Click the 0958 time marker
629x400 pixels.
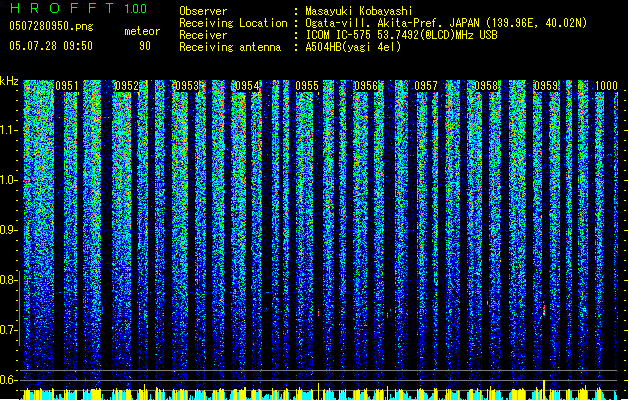[486, 86]
